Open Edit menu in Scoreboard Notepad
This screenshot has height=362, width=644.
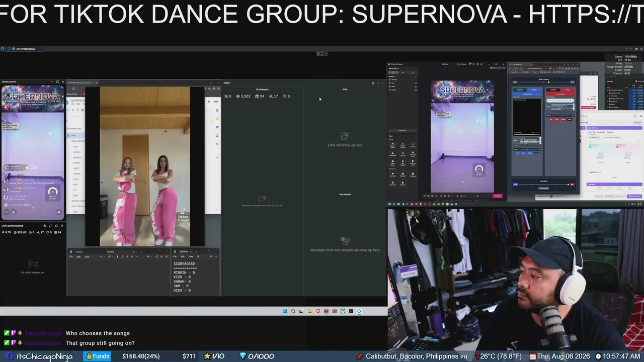[183, 257]
